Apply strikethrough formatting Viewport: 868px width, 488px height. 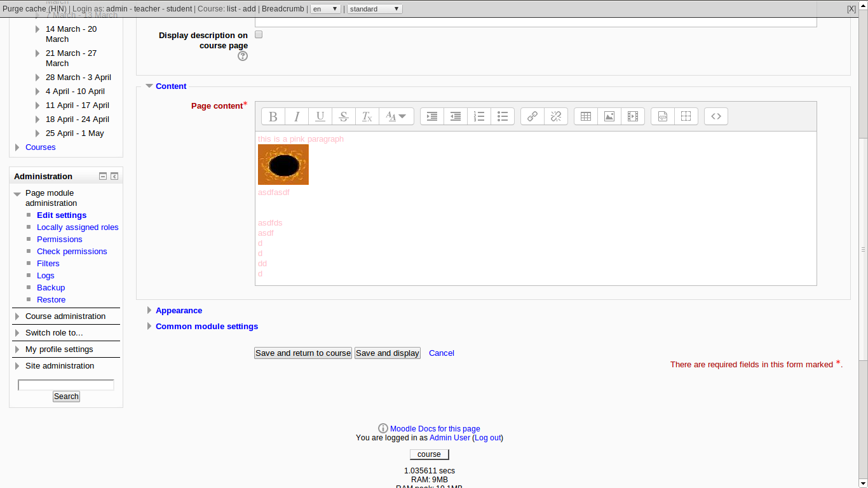point(344,116)
